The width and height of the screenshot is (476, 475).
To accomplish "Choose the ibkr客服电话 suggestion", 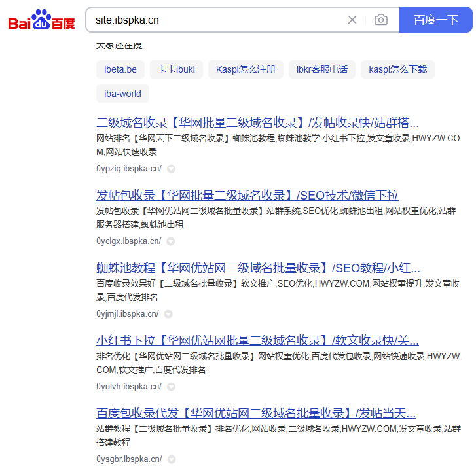I will pyautogui.click(x=322, y=69).
